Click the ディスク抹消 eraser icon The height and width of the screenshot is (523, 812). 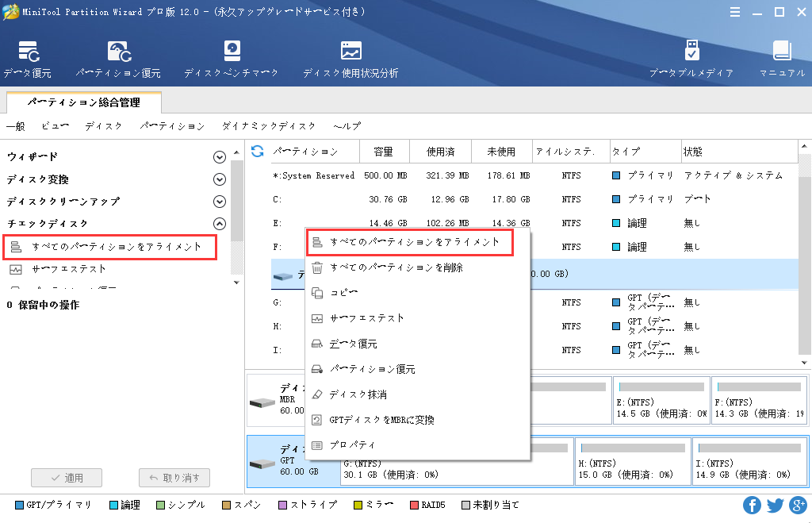click(x=317, y=394)
